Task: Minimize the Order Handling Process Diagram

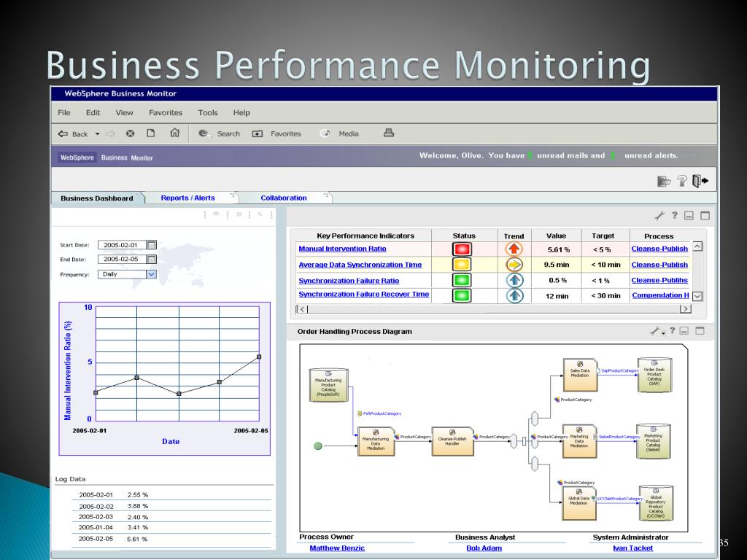Action: click(x=684, y=330)
